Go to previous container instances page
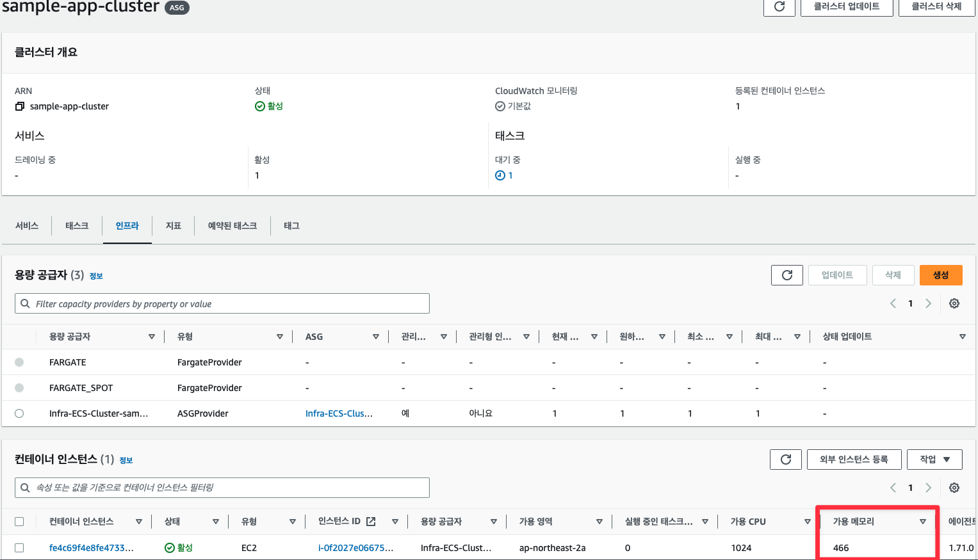978x560 pixels. [893, 488]
